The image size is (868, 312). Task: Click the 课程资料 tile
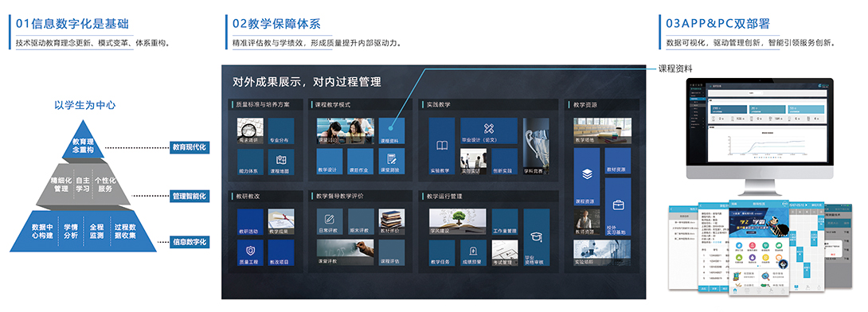pyautogui.click(x=391, y=131)
